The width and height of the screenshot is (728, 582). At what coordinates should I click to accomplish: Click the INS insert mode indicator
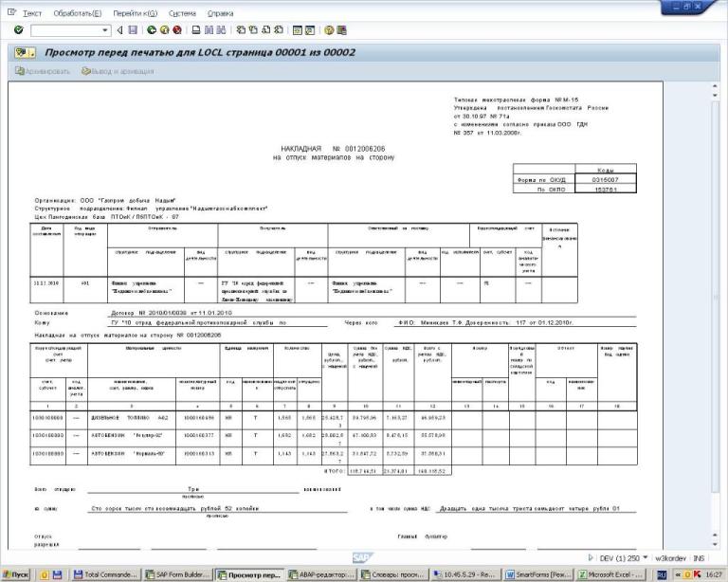[699, 558]
